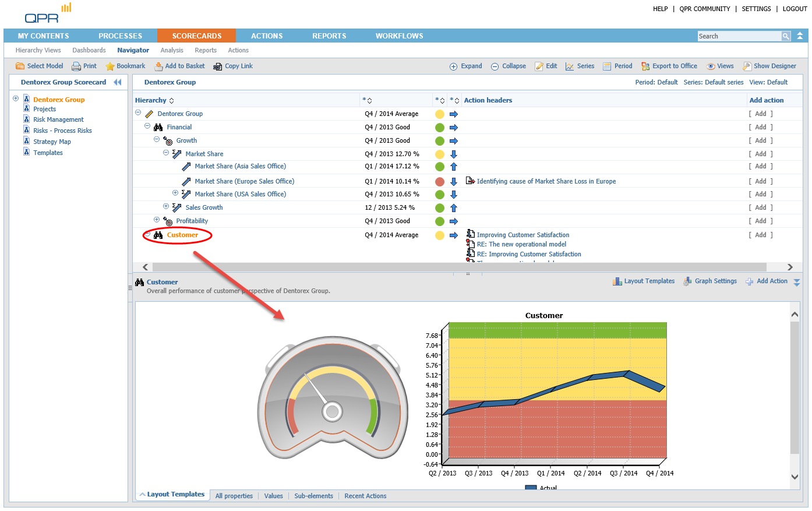The height and width of the screenshot is (511, 812).
Task: Expand the Sales Growth row
Action: click(x=166, y=207)
